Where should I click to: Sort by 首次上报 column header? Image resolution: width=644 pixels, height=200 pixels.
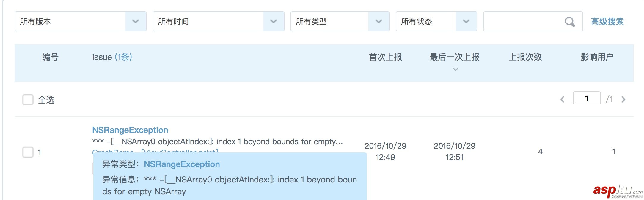click(x=385, y=57)
